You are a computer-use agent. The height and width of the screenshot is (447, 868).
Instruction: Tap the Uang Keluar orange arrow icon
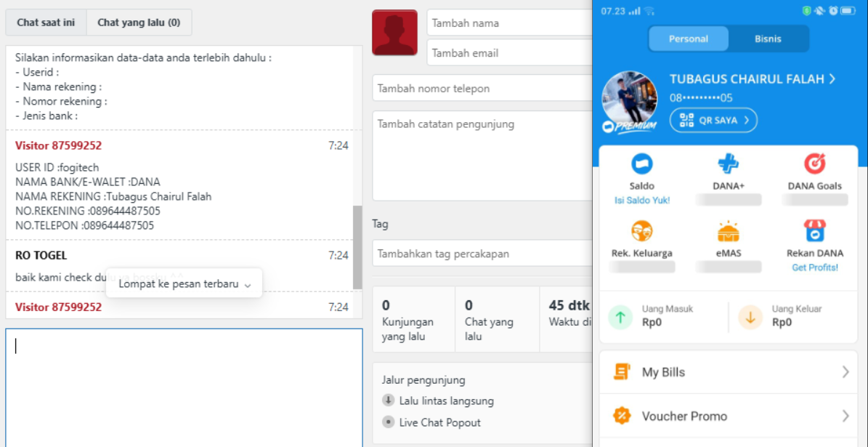point(750,318)
